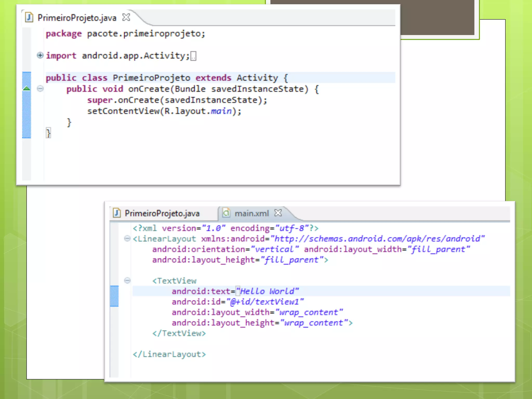
Task: Expand the folded import statements
Action: pyautogui.click(x=40, y=55)
